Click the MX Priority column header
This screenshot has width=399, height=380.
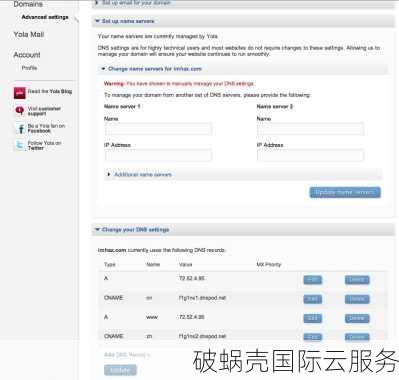(x=269, y=264)
